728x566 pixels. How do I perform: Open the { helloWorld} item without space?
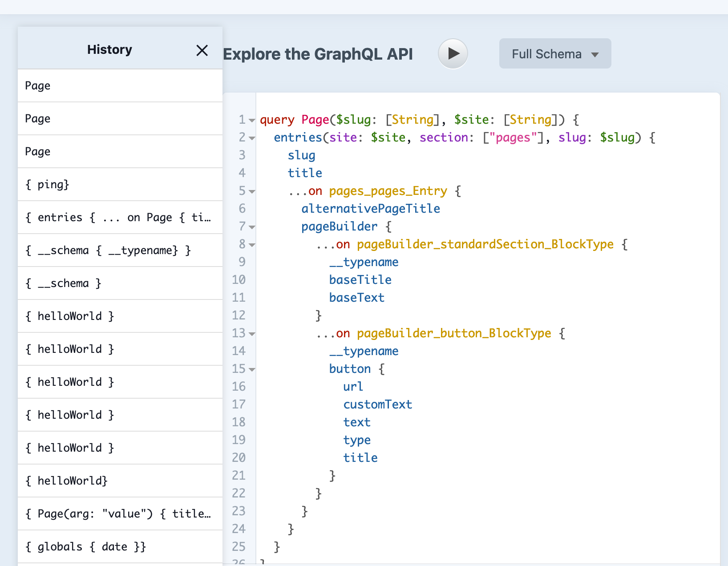(x=120, y=481)
